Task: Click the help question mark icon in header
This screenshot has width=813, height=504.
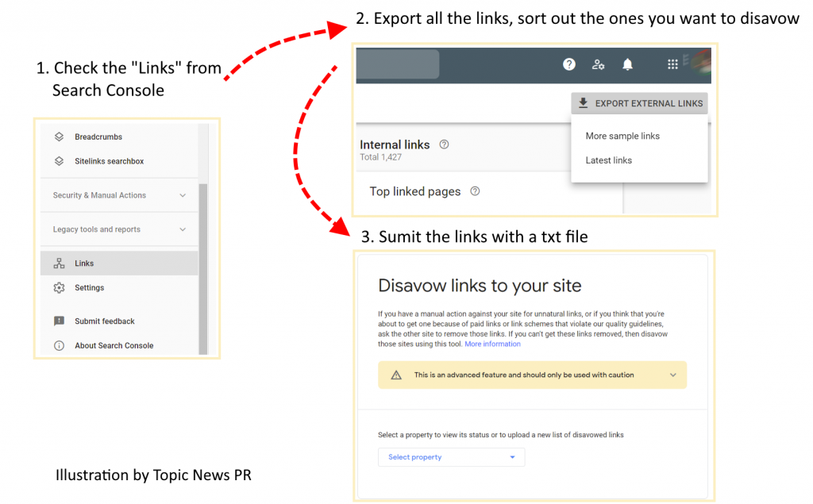Action: [x=568, y=64]
